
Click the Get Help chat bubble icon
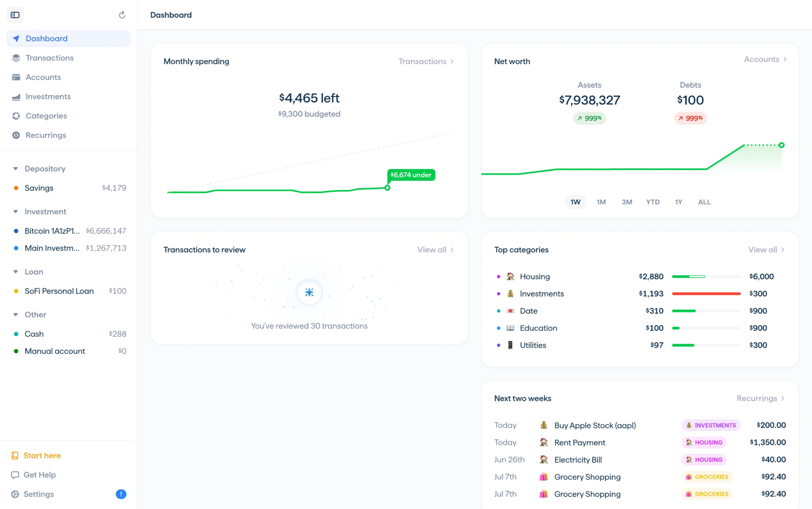[15, 475]
